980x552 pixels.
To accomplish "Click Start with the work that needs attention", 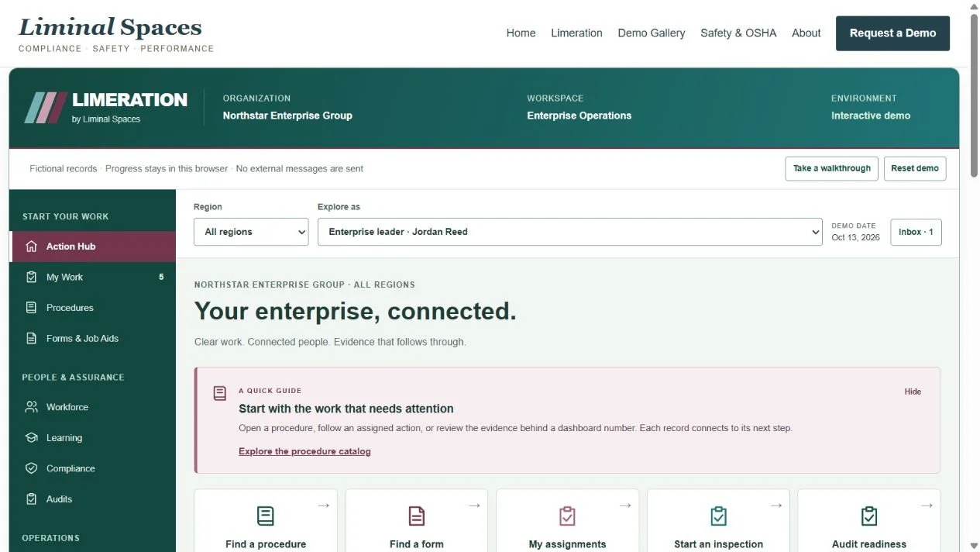I will (x=346, y=409).
